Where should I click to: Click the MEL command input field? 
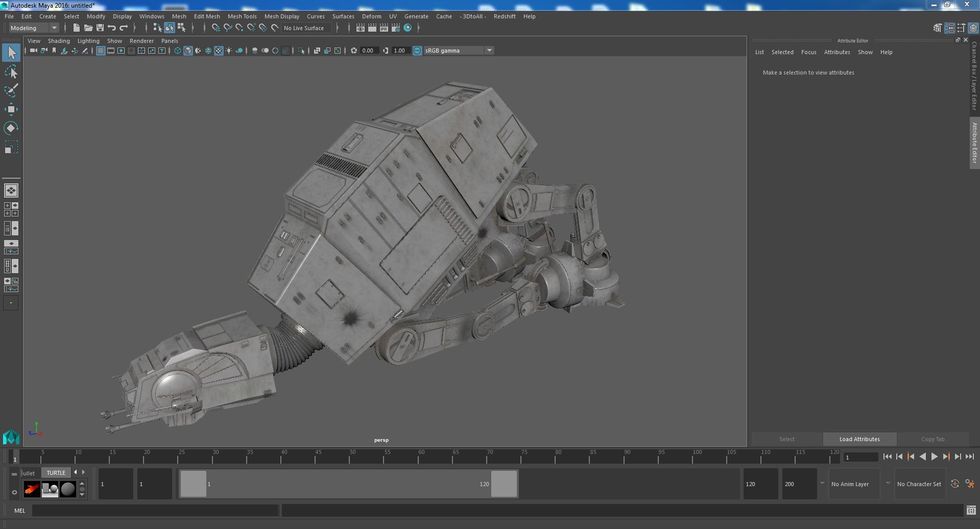[155, 510]
